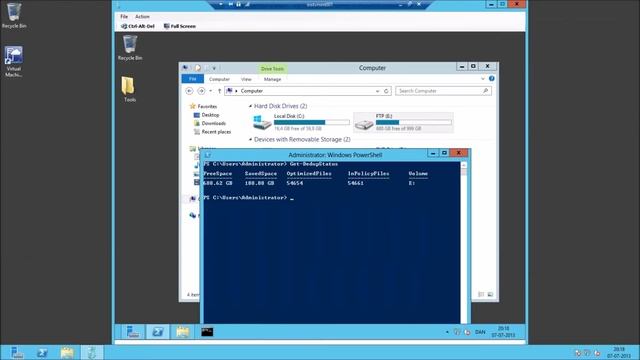Click the SavedSpace column header text

click(x=261, y=174)
